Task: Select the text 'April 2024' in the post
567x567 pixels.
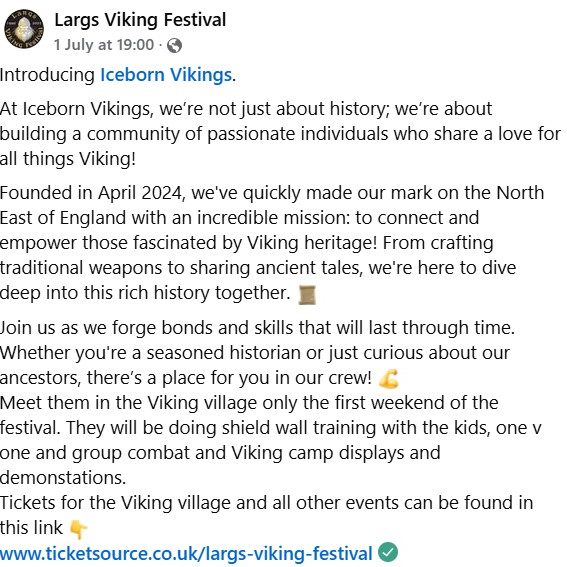Action: pyautogui.click(x=140, y=193)
